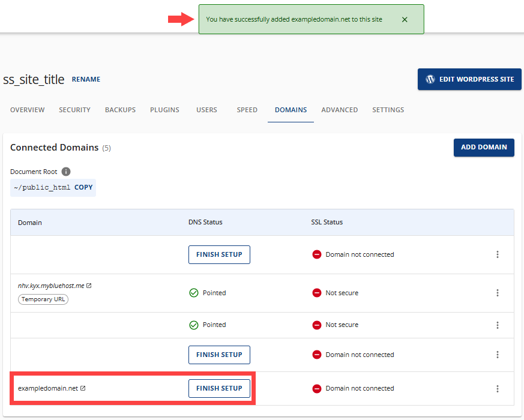This screenshot has width=524, height=420.
Task: Click the Domain not connected icon for exampledomain.net
Action: point(316,388)
